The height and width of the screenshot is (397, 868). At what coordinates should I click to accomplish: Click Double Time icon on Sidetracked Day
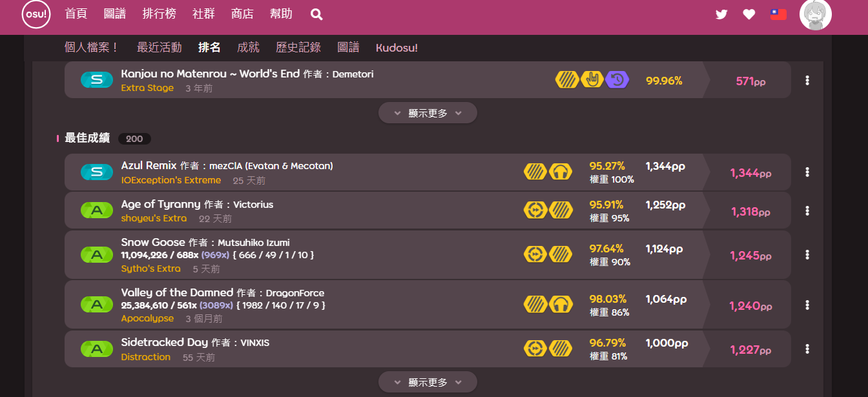coord(535,349)
